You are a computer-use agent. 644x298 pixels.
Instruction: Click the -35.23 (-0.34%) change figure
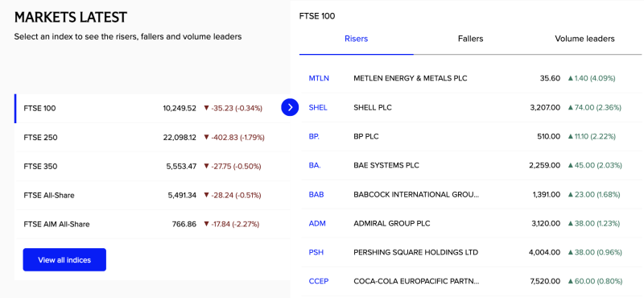pyautogui.click(x=233, y=109)
